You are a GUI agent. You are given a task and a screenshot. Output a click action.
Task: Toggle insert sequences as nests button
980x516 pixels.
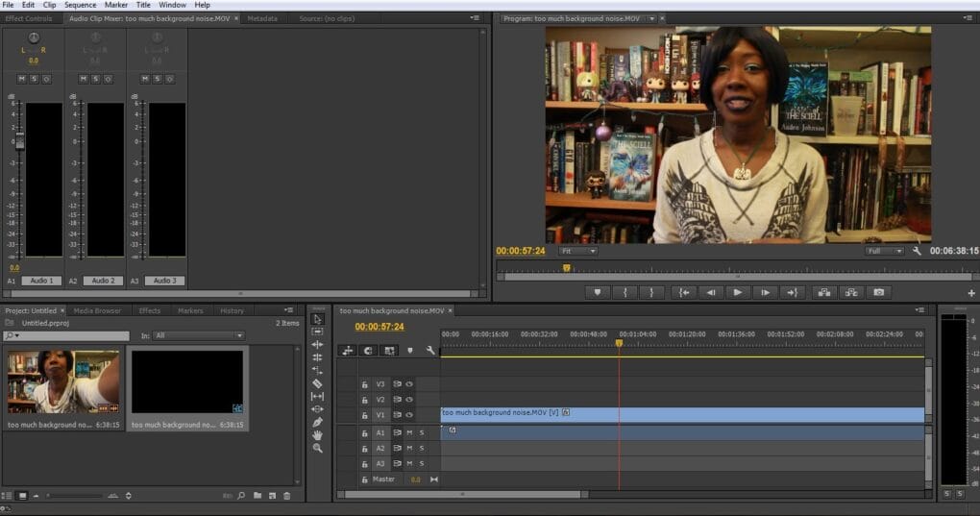pyautogui.click(x=348, y=351)
